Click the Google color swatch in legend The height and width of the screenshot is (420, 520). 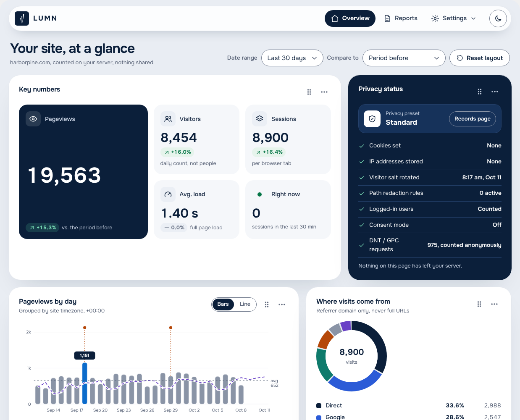coord(319,417)
